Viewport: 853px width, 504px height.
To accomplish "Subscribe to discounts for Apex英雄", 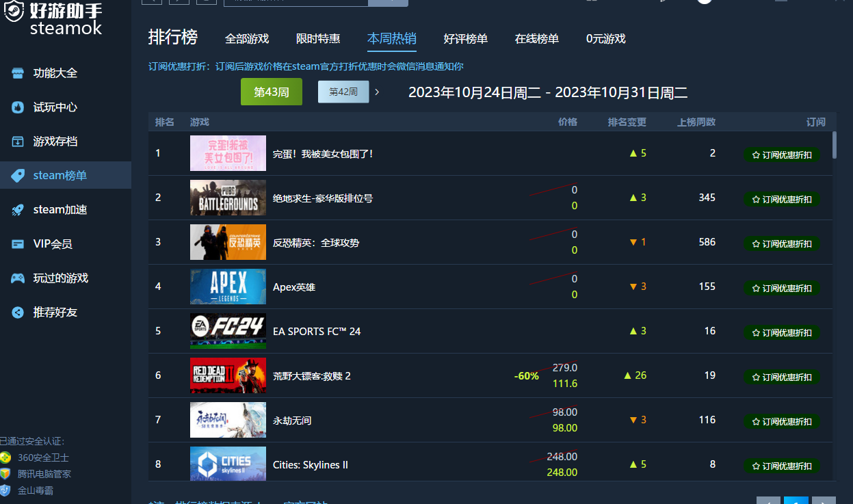I will coord(782,289).
